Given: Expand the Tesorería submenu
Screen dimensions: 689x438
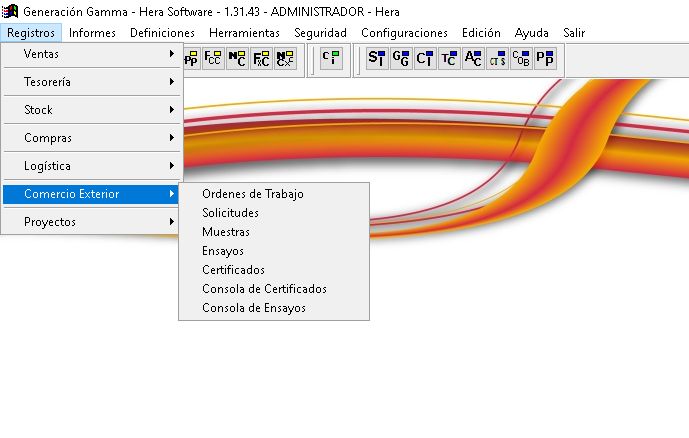Looking at the screenshot, I should click(91, 82).
